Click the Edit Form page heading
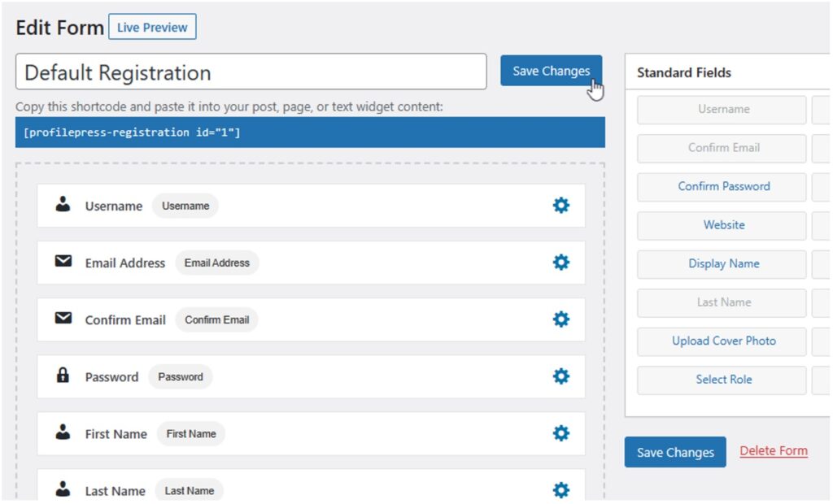This screenshot has height=504, width=833. pyautogui.click(x=59, y=28)
